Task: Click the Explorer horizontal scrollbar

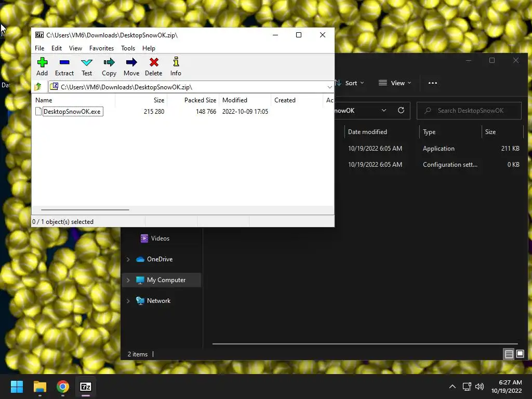Action: [x=365, y=344]
